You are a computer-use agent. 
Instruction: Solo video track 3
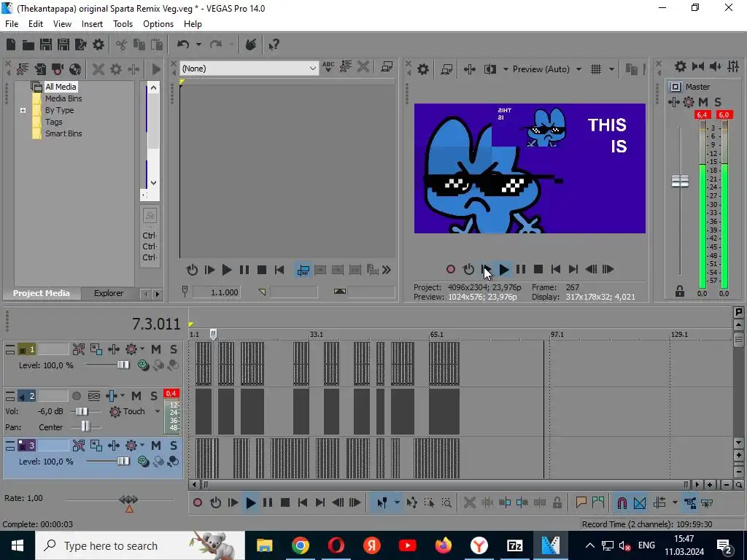[x=174, y=446]
